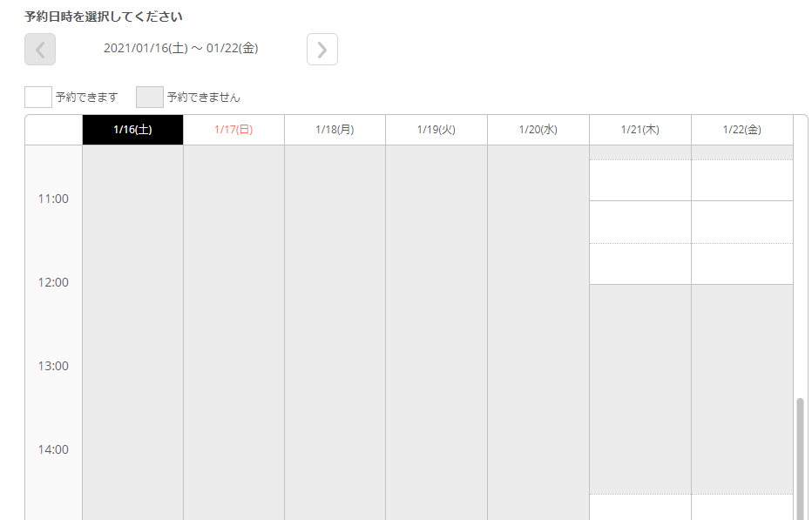Go to the previous week with left arrow
This screenshot has width=812, height=520.
tap(40, 49)
